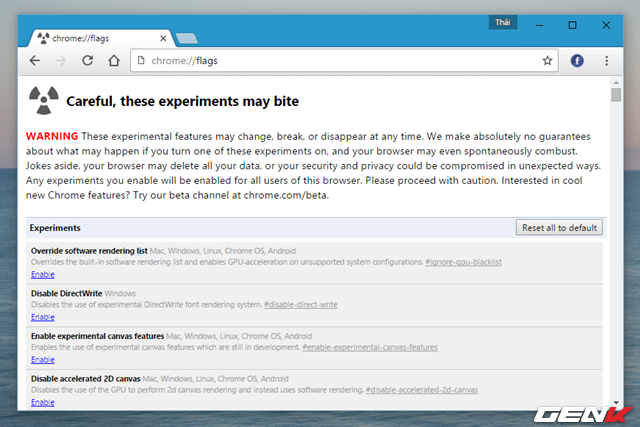Bookmark this page with the star icon
This screenshot has height=427, width=640.
[x=547, y=61]
